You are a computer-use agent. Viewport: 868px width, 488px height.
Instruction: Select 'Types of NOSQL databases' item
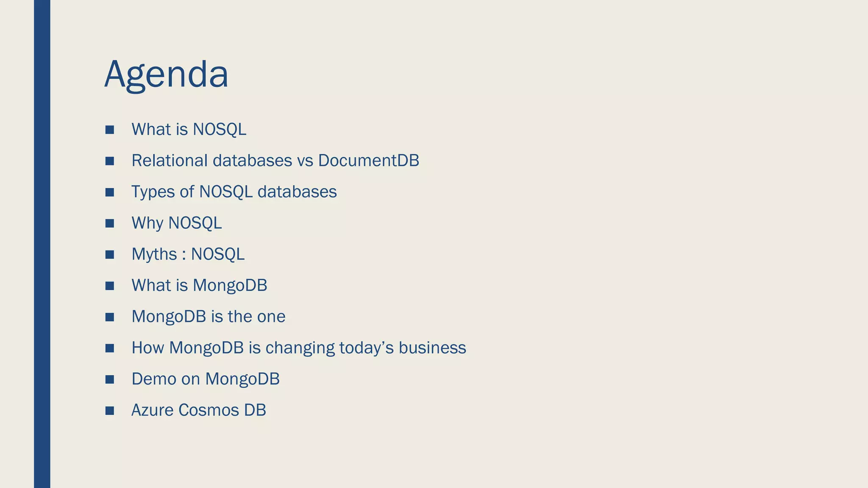point(234,192)
